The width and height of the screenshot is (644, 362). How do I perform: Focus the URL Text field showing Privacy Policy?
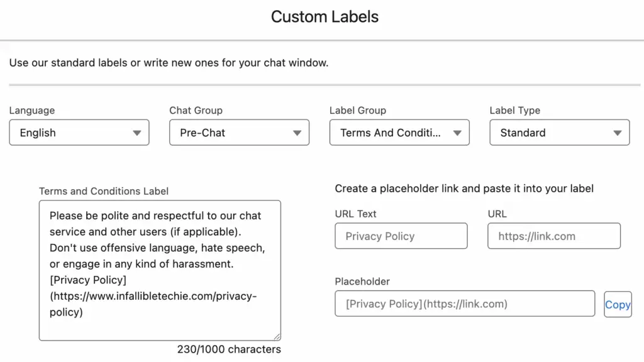click(x=401, y=236)
